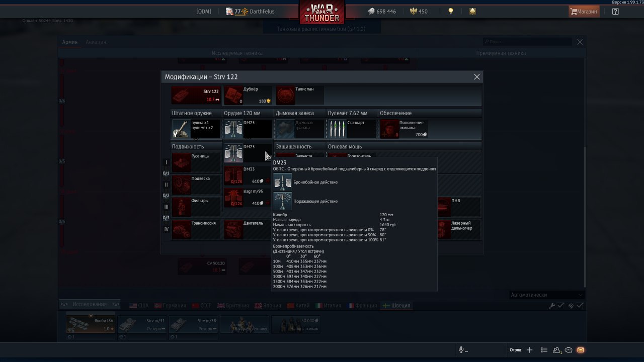Select the СССР nation tab
The image size is (644, 362).
click(201, 305)
